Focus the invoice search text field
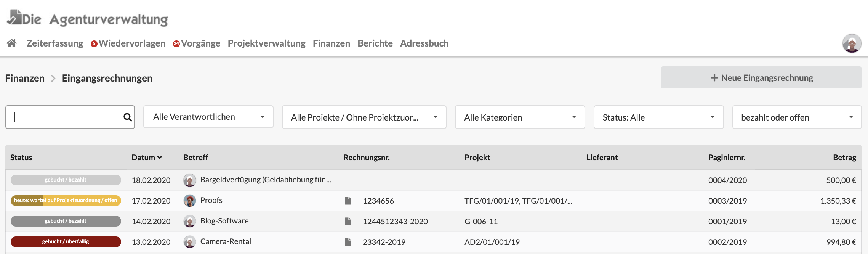The width and height of the screenshot is (868, 254). click(x=65, y=117)
